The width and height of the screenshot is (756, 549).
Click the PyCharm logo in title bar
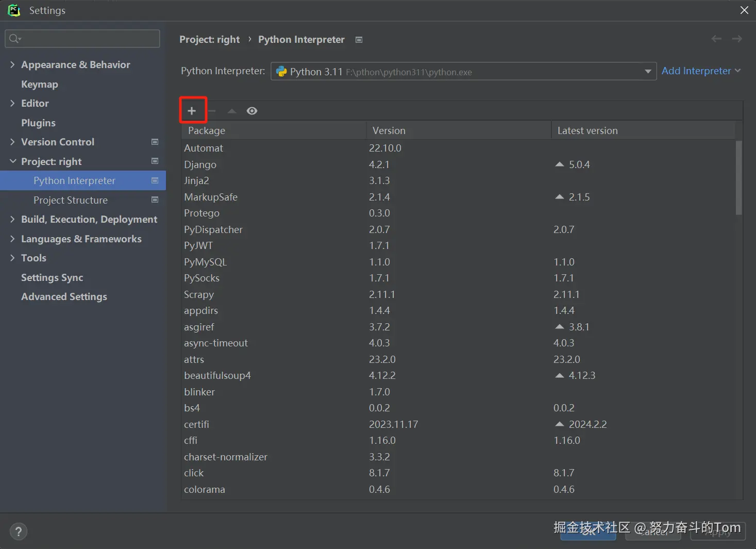[14, 10]
